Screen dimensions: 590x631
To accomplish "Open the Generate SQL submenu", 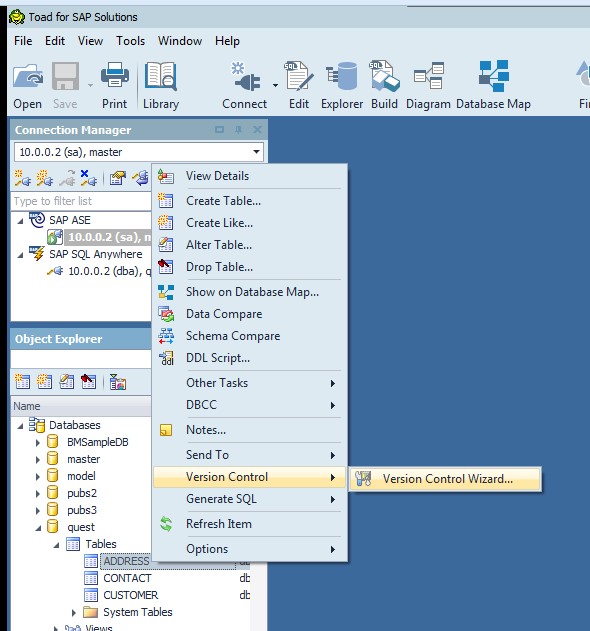I will tap(250, 499).
